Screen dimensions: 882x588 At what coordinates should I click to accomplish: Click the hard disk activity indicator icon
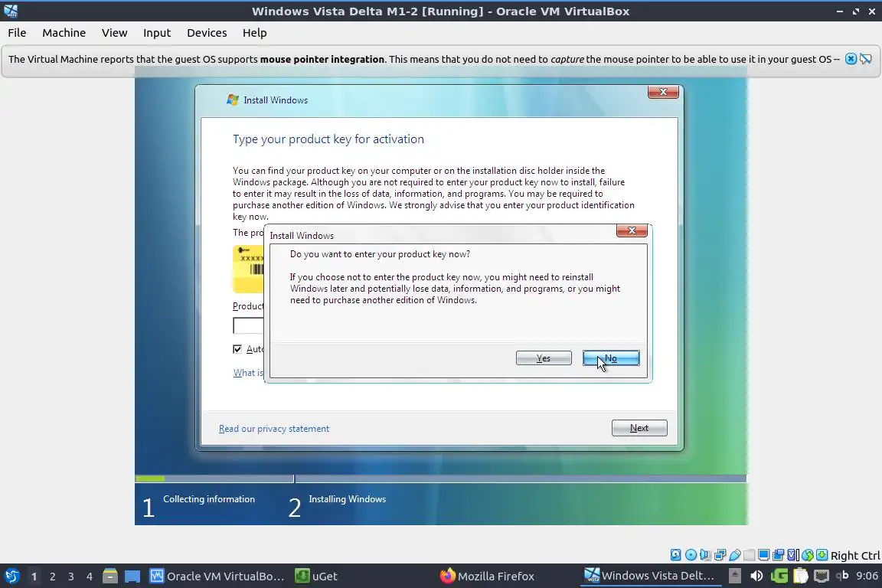tap(675, 555)
